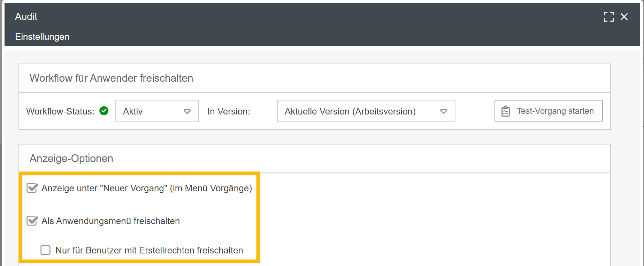Click the clipboard icon beside Test-Vorgang starten
The image size is (644, 266).
(x=506, y=111)
